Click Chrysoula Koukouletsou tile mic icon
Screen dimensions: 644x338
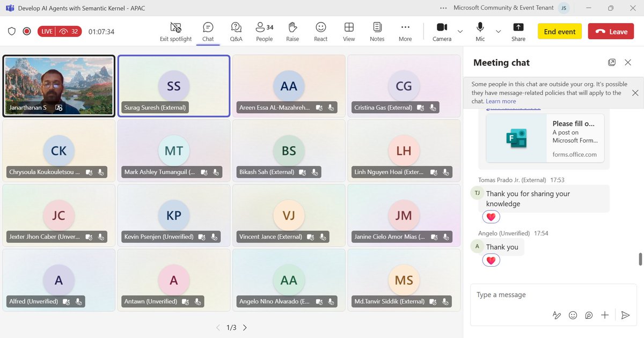coord(101,172)
